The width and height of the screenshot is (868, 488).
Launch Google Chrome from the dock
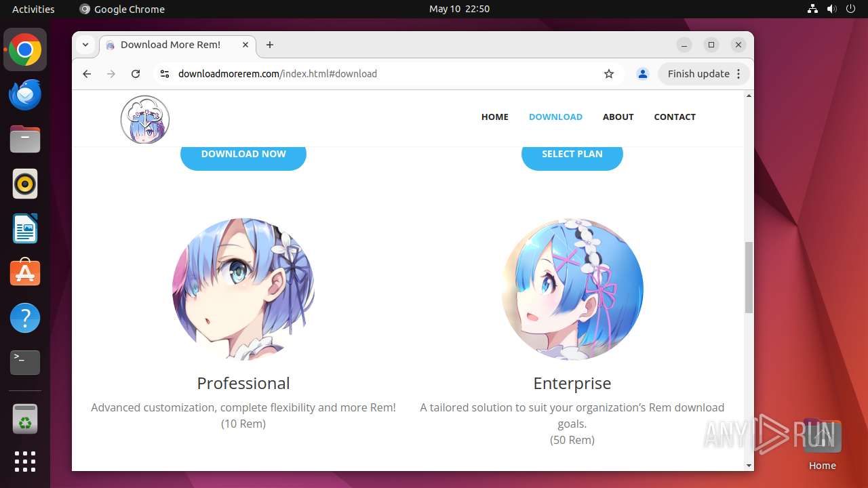(x=25, y=49)
